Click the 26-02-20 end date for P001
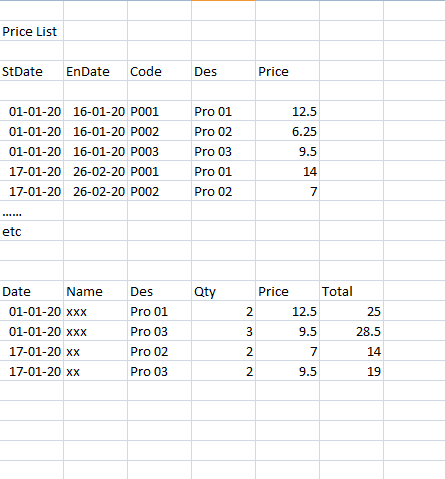This screenshot has width=445, height=479. 95,171
